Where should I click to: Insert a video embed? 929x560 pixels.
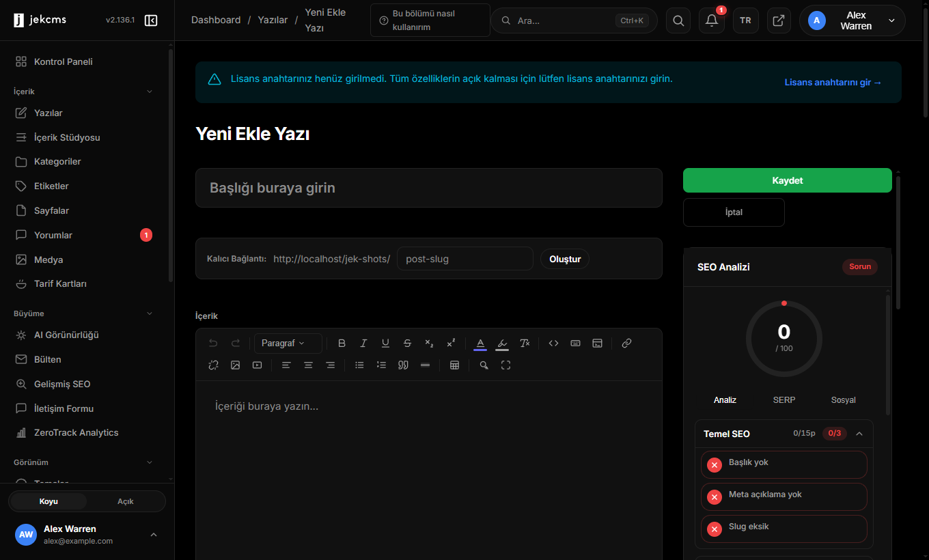click(x=258, y=365)
